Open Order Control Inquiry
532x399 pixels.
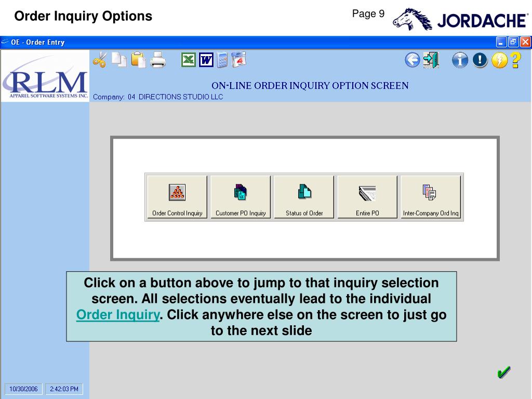177,197
